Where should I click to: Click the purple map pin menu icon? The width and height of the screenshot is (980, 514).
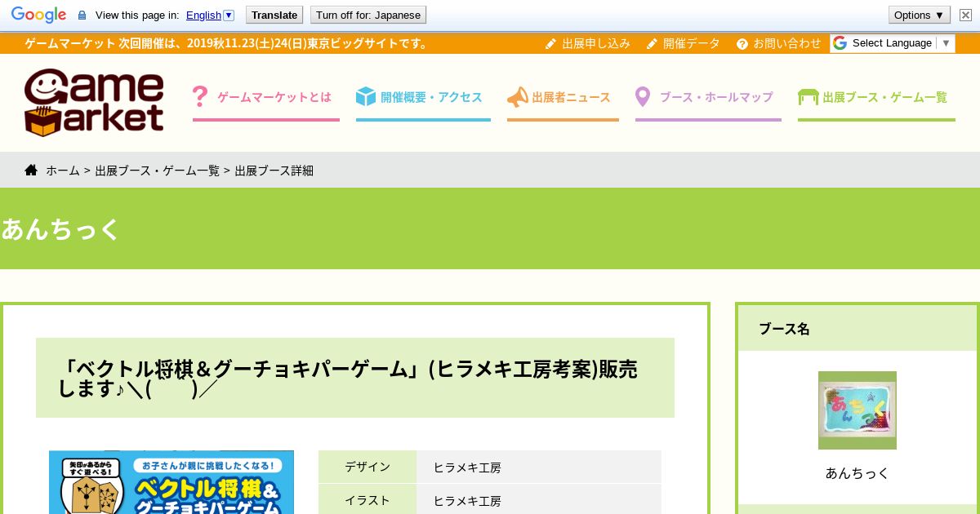pyautogui.click(x=643, y=97)
